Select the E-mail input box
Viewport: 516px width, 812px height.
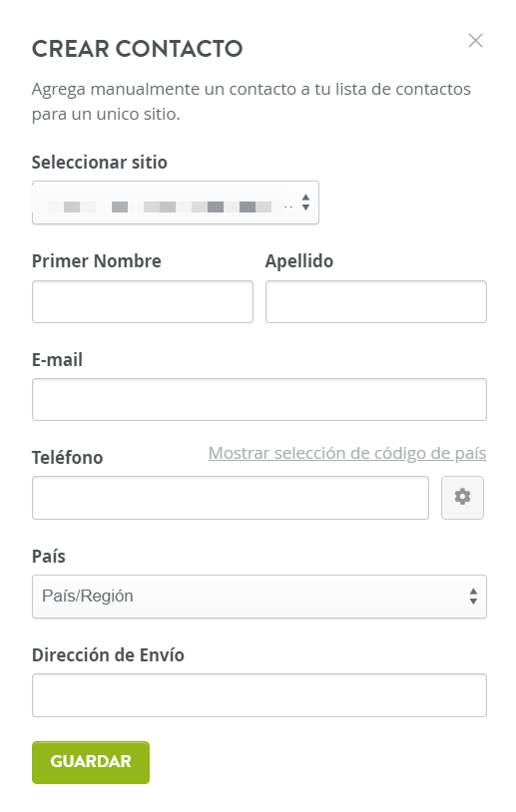(259, 399)
